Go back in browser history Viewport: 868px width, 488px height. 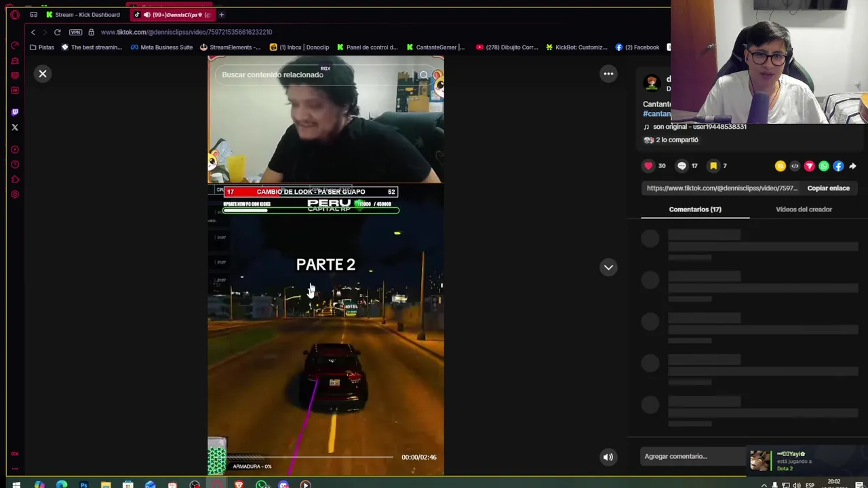(x=33, y=32)
